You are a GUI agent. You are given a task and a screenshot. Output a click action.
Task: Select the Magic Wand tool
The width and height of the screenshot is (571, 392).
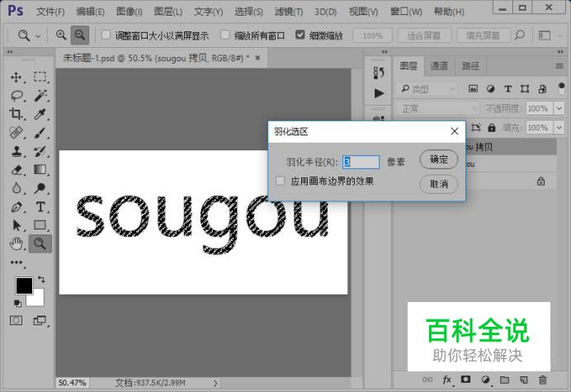coord(40,96)
